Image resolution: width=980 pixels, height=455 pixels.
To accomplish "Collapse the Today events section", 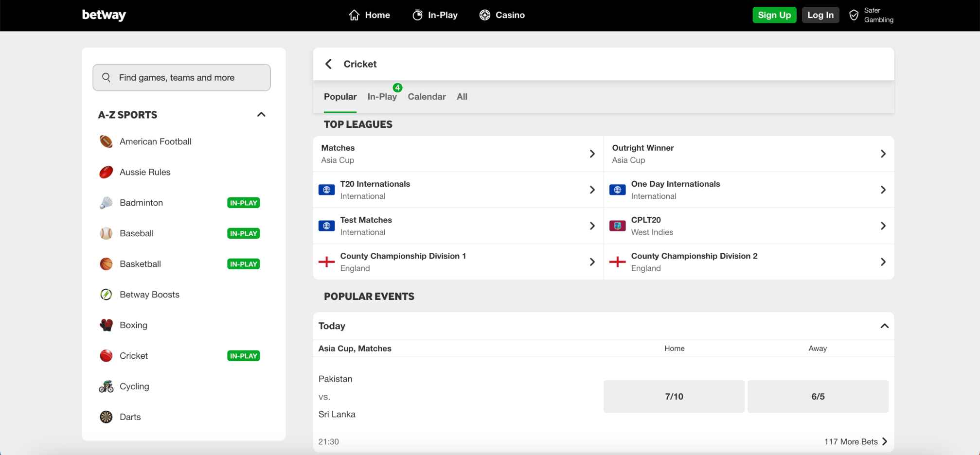I will tap(884, 326).
